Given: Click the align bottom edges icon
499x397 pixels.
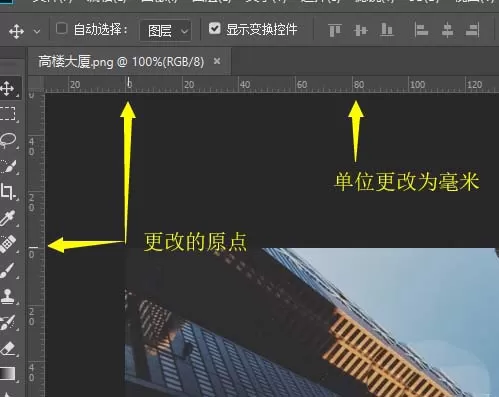Looking at the screenshot, I should coord(387,30).
